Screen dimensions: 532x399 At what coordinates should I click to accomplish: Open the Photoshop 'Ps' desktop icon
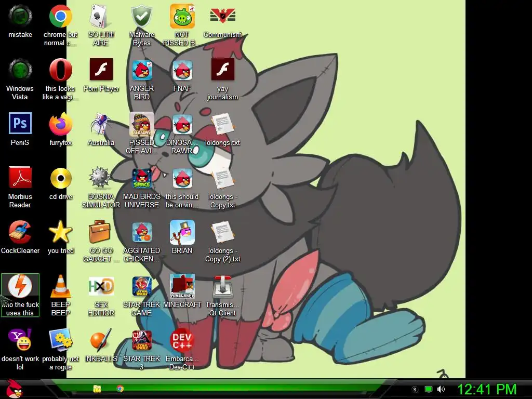point(20,124)
